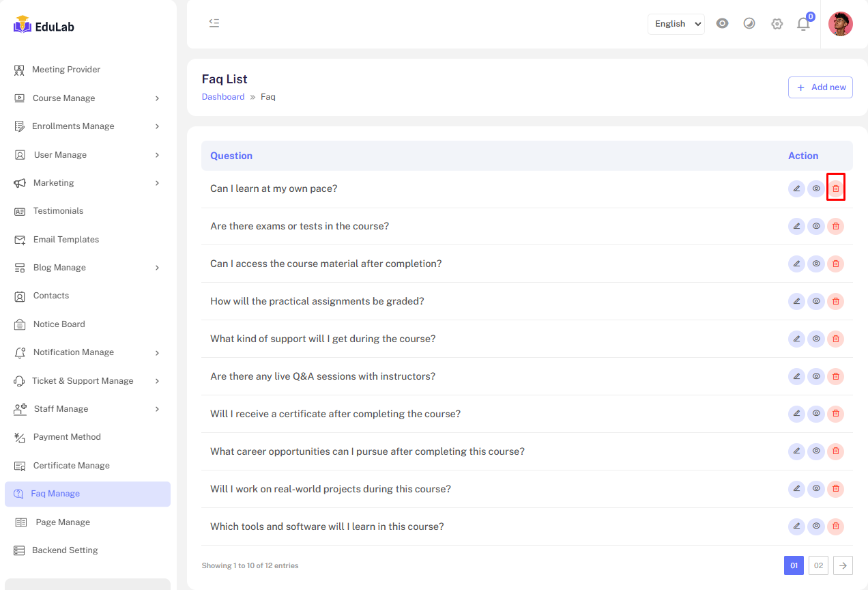Click the eye icon in top header

pyautogui.click(x=722, y=23)
